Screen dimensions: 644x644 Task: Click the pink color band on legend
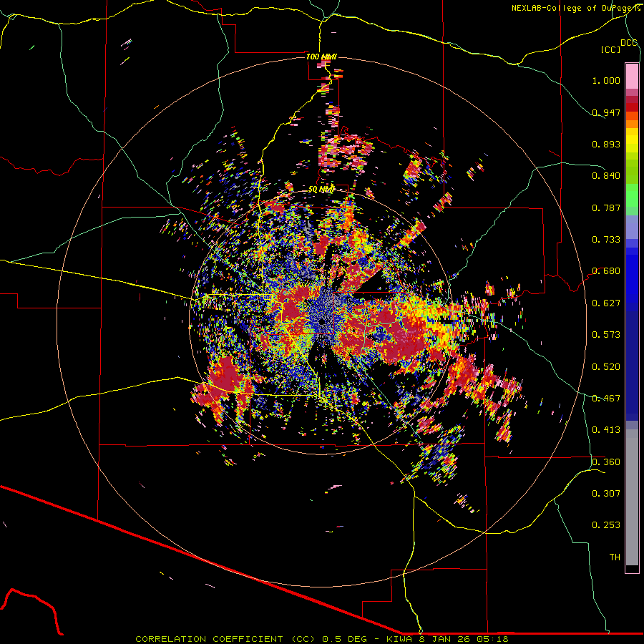click(x=632, y=77)
